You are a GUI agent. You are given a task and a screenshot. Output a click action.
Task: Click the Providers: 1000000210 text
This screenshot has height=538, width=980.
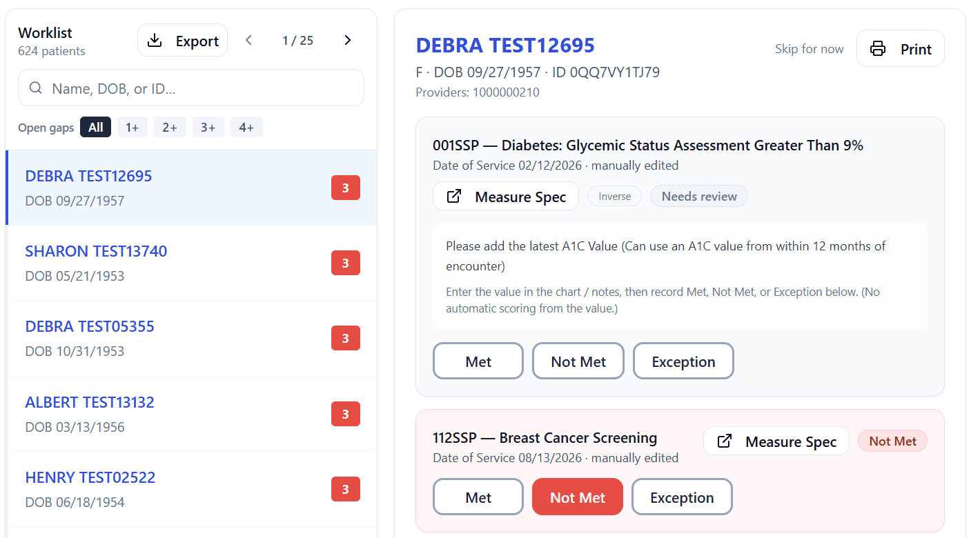(x=478, y=92)
